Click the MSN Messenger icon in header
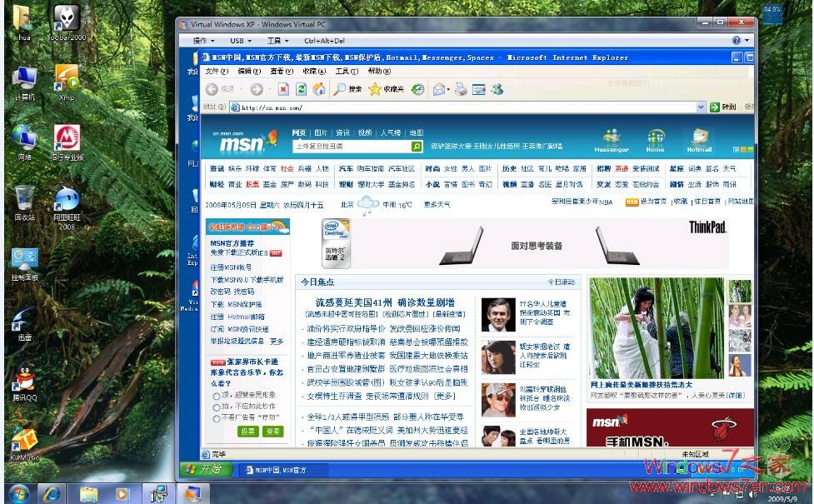The height and width of the screenshot is (504, 814). (x=612, y=140)
